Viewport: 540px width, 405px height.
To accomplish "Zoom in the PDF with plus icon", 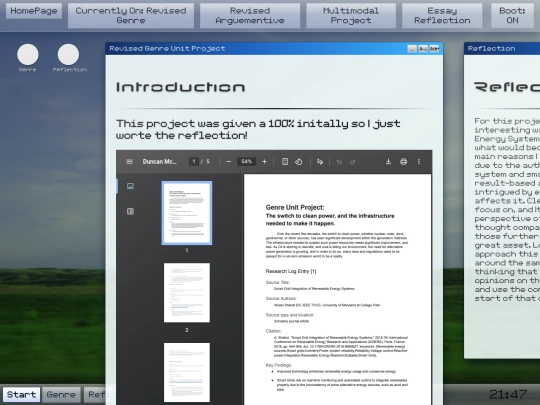I will click(x=264, y=162).
